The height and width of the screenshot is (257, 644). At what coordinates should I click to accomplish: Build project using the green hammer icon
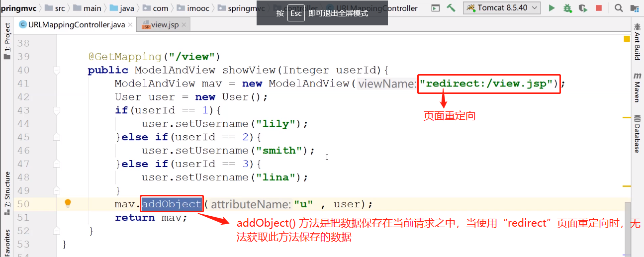(x=451, y=8)
